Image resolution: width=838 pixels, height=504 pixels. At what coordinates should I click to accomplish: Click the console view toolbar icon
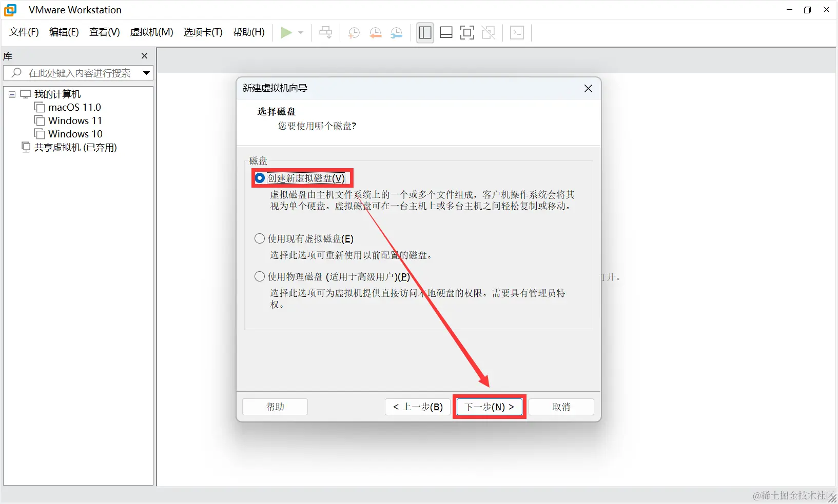point(517,33)
